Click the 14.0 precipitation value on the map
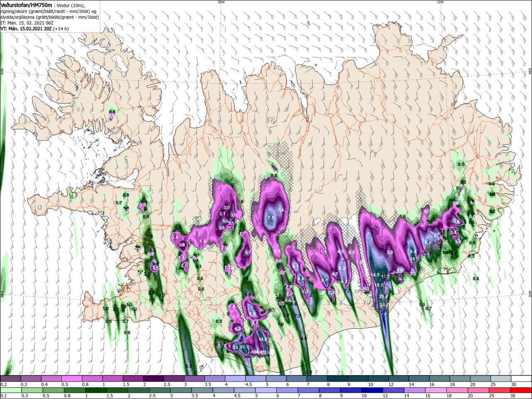 [263, 339]
